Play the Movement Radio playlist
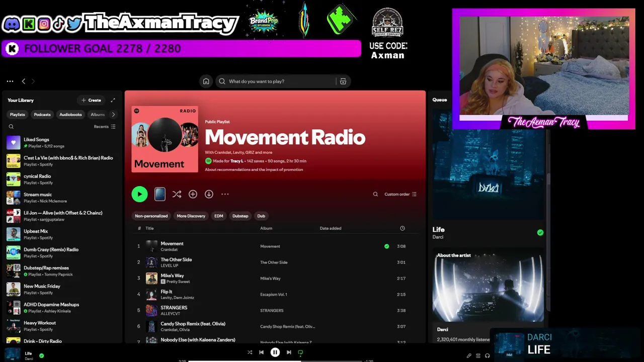 (x=139, y=194)
